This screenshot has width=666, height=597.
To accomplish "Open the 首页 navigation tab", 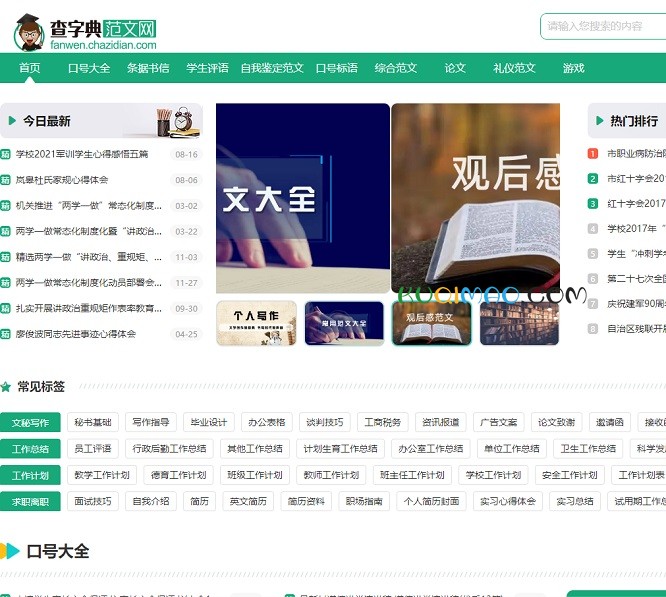I will pyautogui.click(x=30, y=68).
